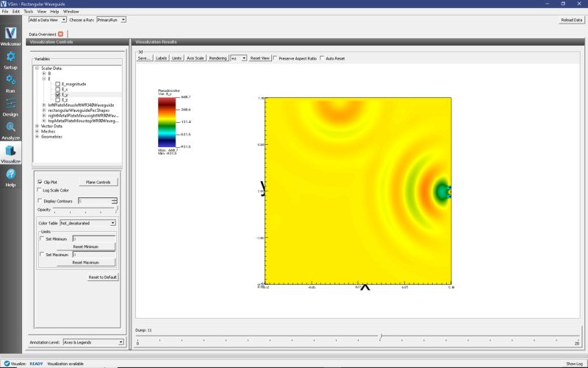Image resolution: width=588 pixels, height=368 pixels.
Task: Open the Window menu
Action: point(71,12)
